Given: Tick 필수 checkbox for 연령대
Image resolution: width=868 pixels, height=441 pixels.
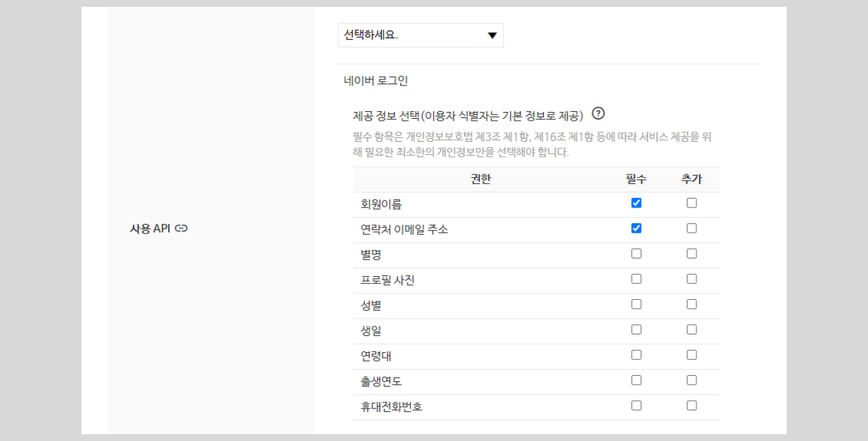Looking at the screenshot, I should 636,355.
